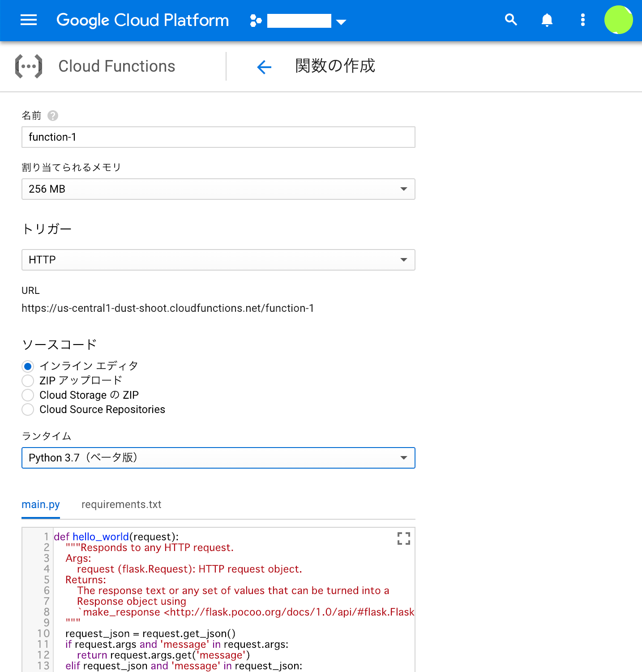Open the Python 3.7 runtime dropdown
The height and width of the screenshot is (672, 642).
(218, 458)
